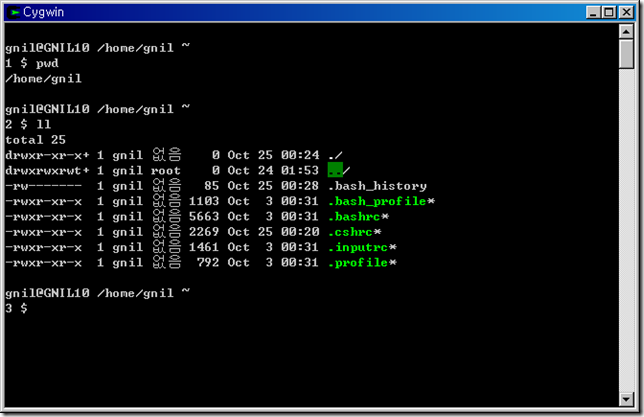Screen dimensions: 644x417
Task: Click the time '00:28'
Action: 300,186
